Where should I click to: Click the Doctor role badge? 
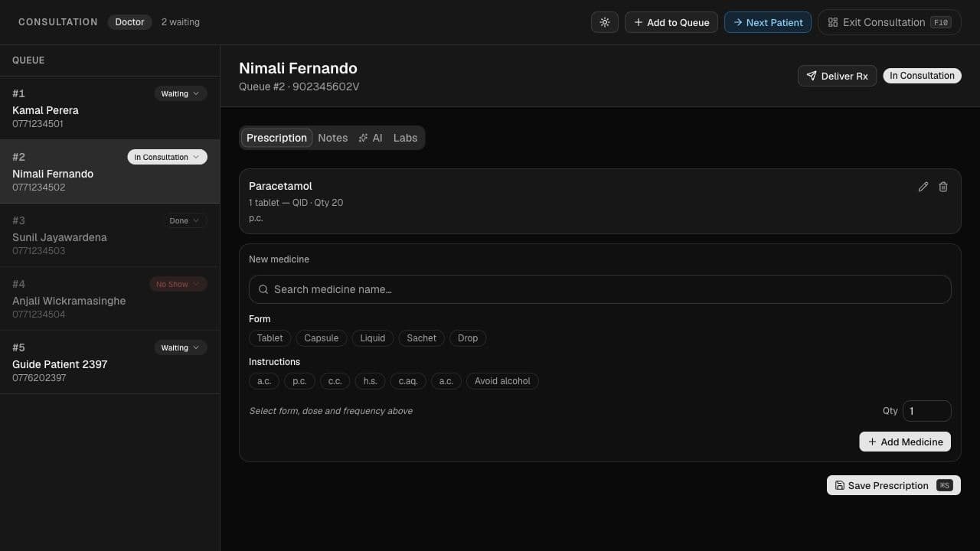pyautogui.click(x=129, y=22)
